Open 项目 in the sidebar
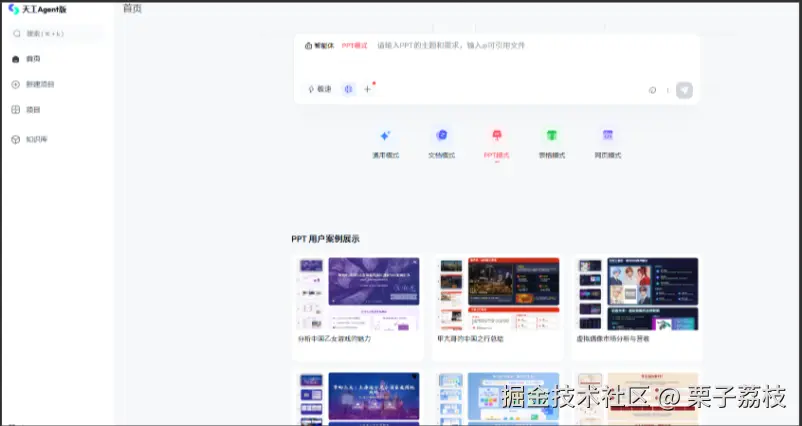Image resolution: width=802 pixels, height=426 pixels. coord(33,109)
